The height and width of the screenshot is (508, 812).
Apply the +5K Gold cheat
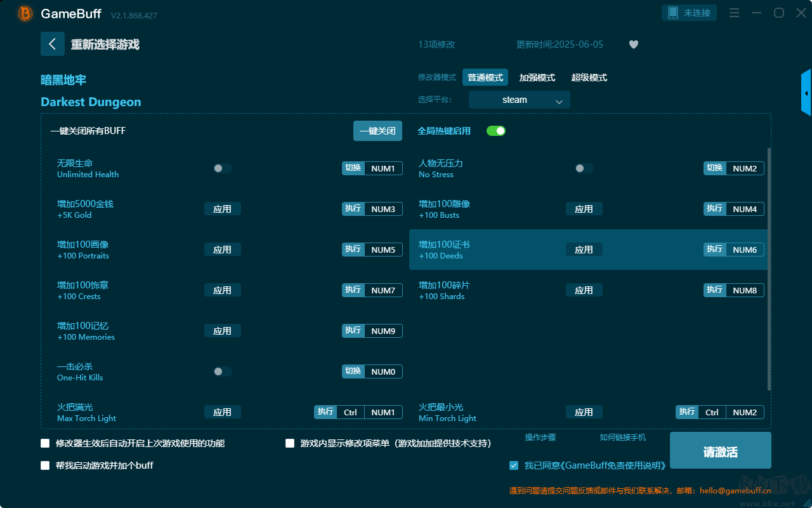click(223, 209)
